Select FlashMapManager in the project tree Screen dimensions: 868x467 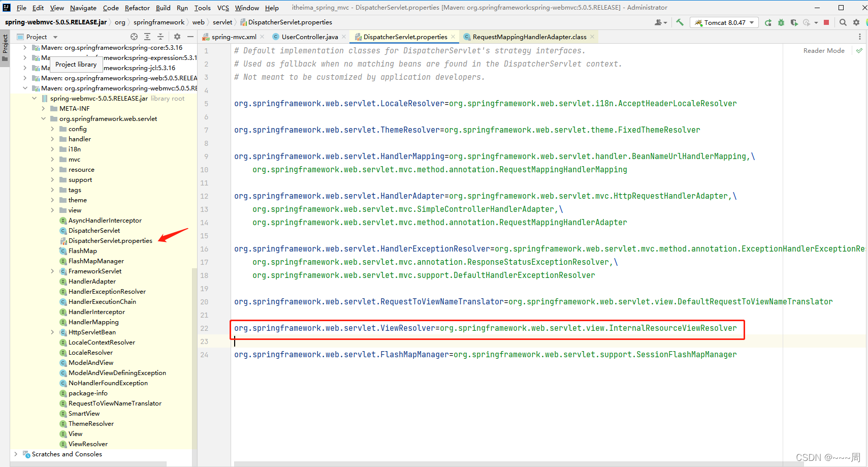(96, 261)
